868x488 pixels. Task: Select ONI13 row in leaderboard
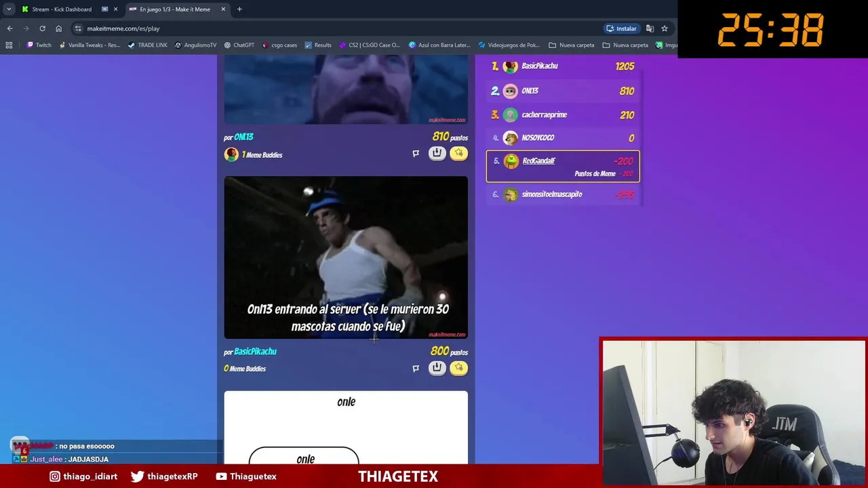coord(563,91)
